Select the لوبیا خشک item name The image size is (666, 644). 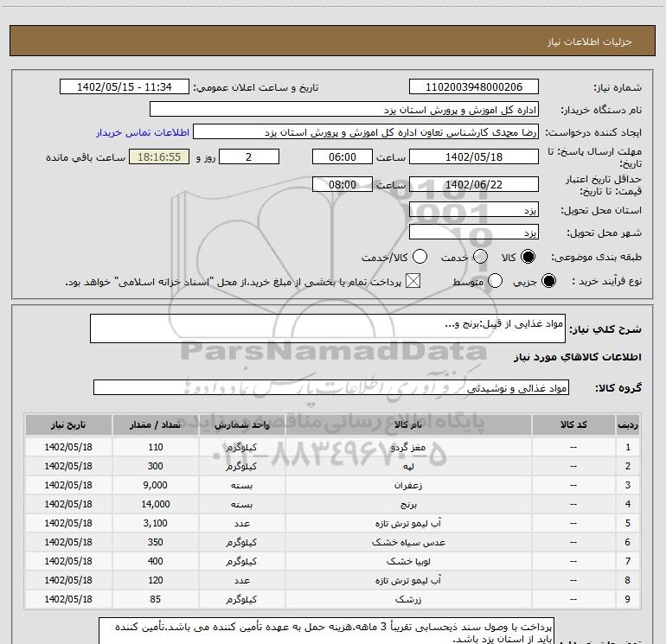(x=408, y=561)
